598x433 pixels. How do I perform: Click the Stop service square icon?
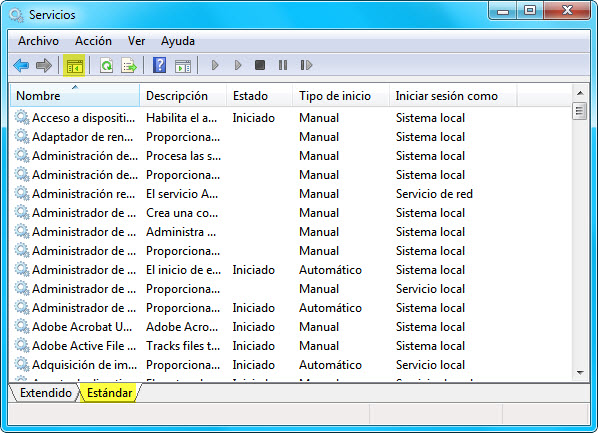coord(260,65)
